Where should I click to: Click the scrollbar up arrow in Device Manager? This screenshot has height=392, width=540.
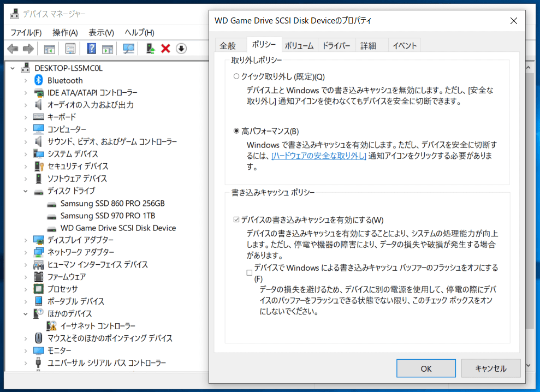tap(529, 68)
